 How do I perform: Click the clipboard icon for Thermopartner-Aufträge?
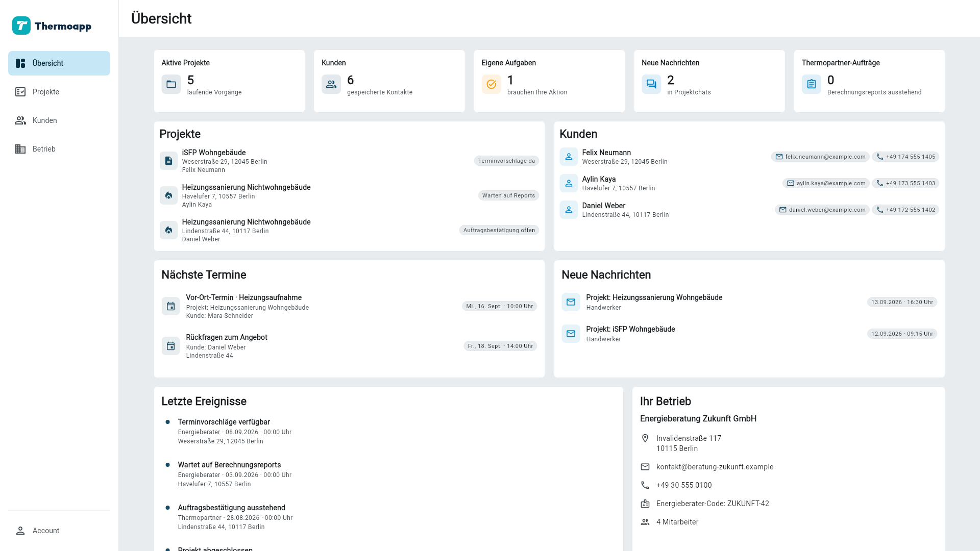click(x=812, y=84)
